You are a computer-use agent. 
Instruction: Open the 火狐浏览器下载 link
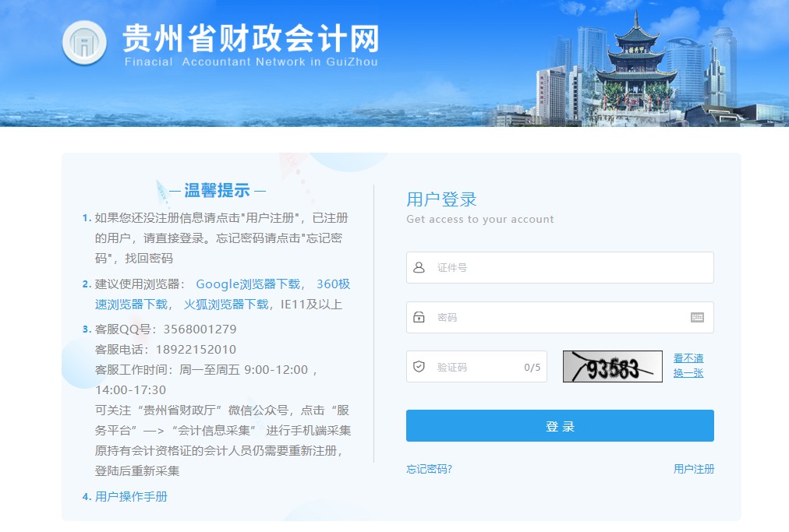pos(226,305)
